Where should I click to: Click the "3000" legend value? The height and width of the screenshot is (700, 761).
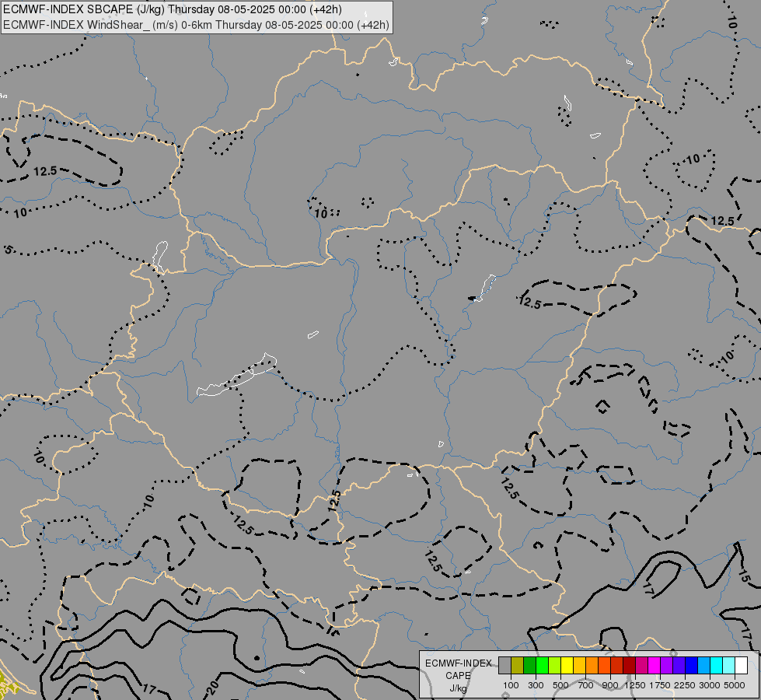pos(709,685)
